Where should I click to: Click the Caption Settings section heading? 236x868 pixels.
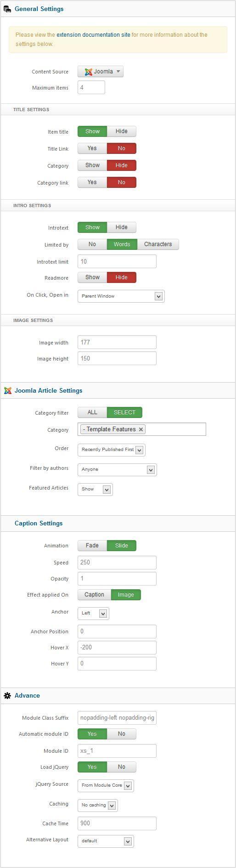pos(39,523)
